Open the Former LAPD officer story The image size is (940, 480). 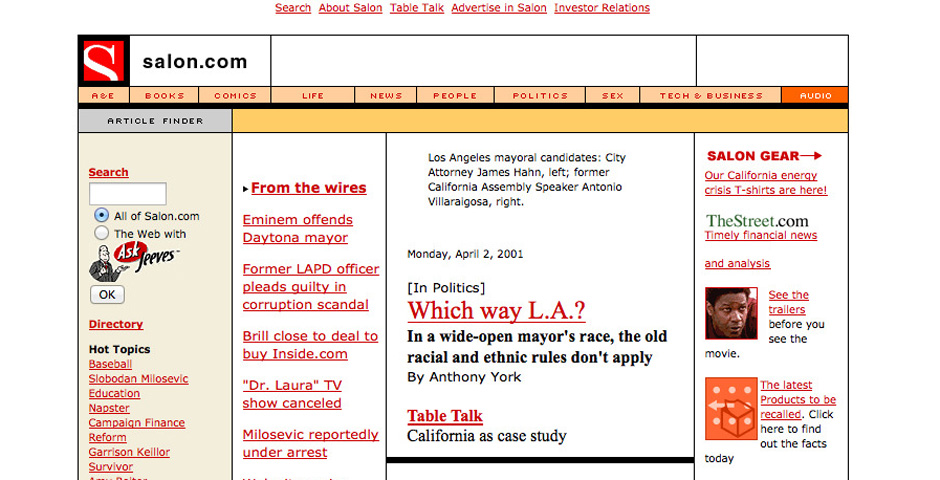(x=311, y=286)
